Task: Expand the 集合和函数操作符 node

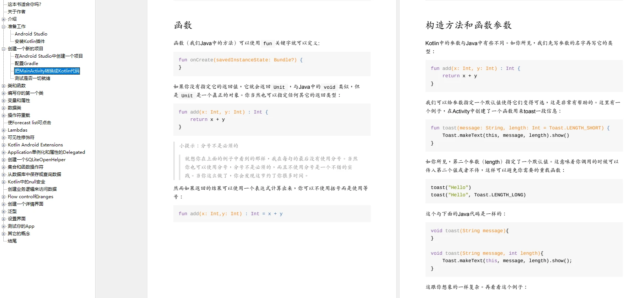Action: 4,167
